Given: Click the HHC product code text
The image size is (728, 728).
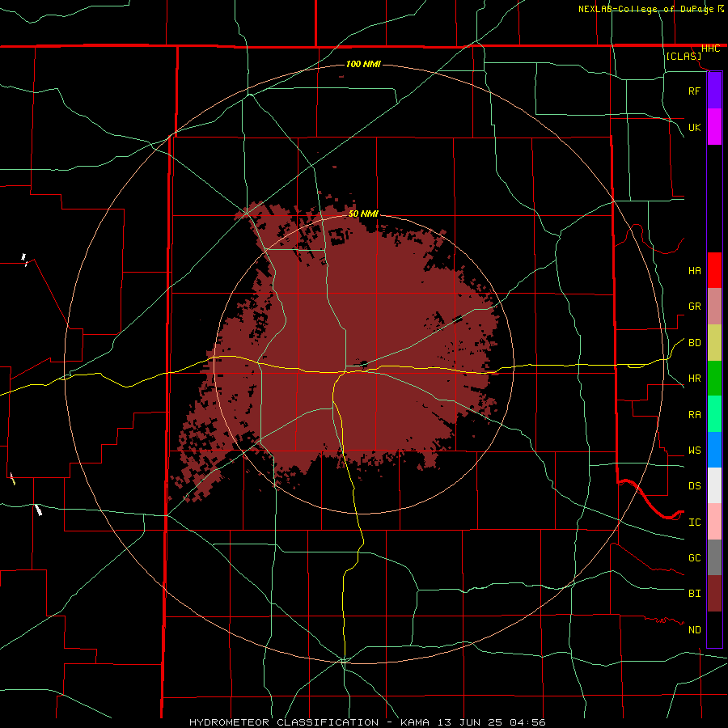Looking at the screenshot, I should pos(710,49).
